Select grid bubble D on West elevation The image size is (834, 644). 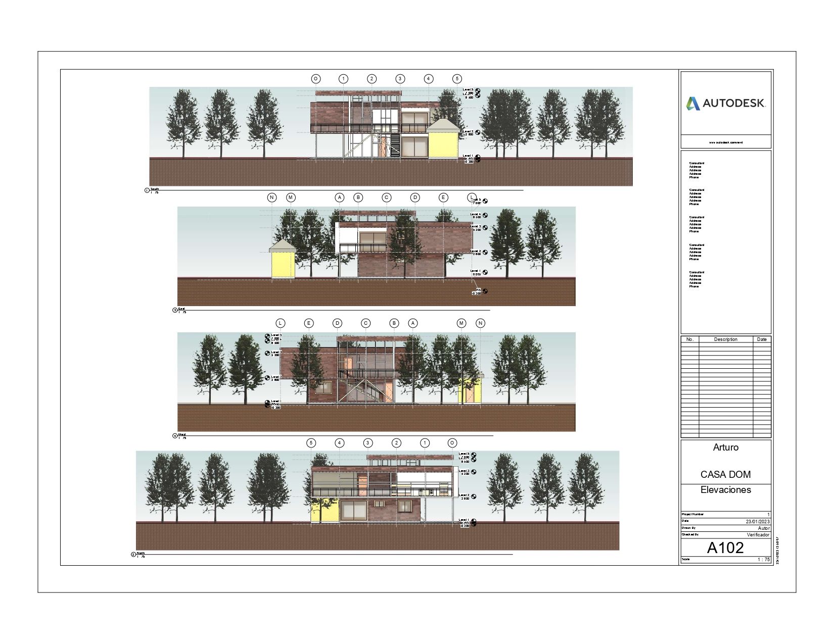tap(337, 323)
